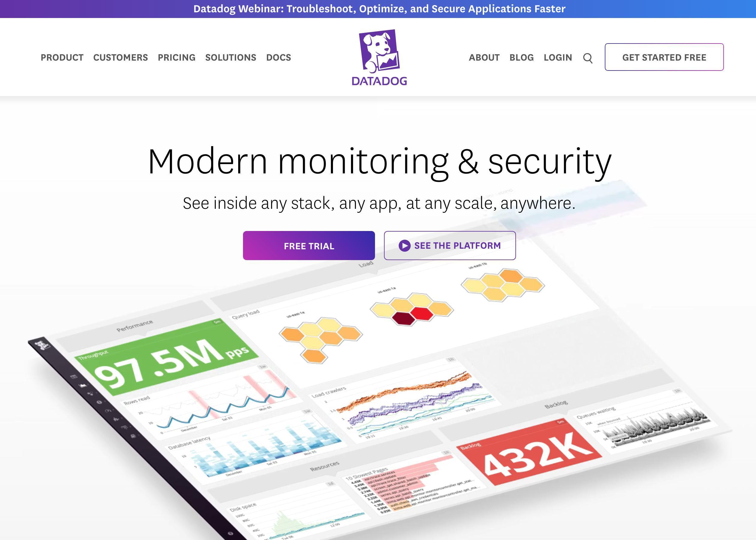Image resolution: width=756 pixels, height=540 pixels.
Task: Open the SOLUTIONS menu item
Action: click(231, 57)
